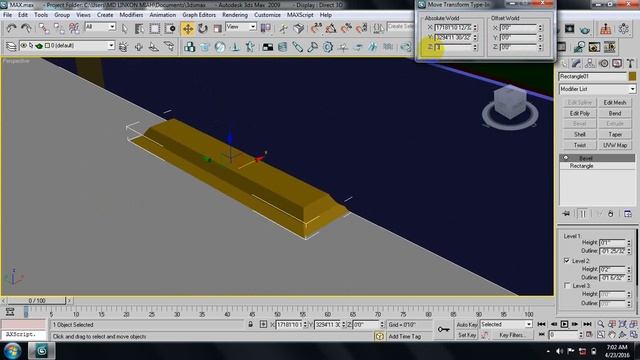Screen dimensions: 640x360
Task: Click the Zoom magnifier viewport control
Action: point(600,324)
